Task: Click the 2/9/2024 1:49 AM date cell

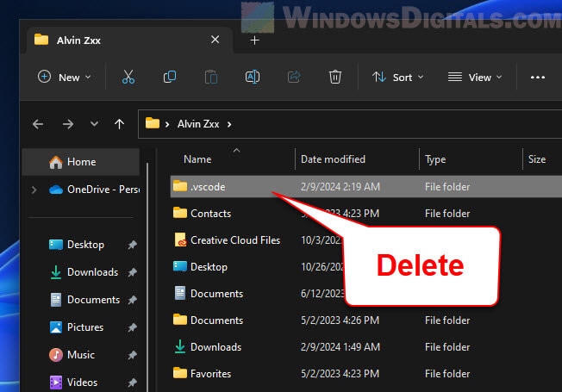Action: [340, 347]
